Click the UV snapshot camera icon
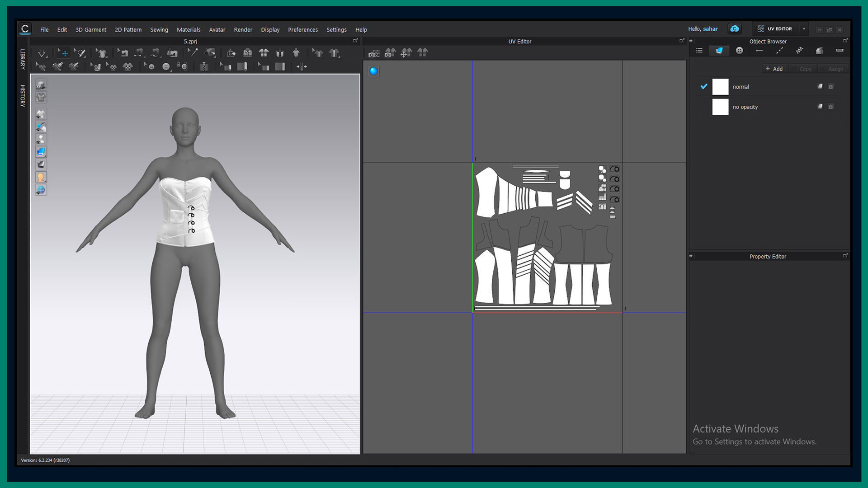 click(x=374, y=53)
